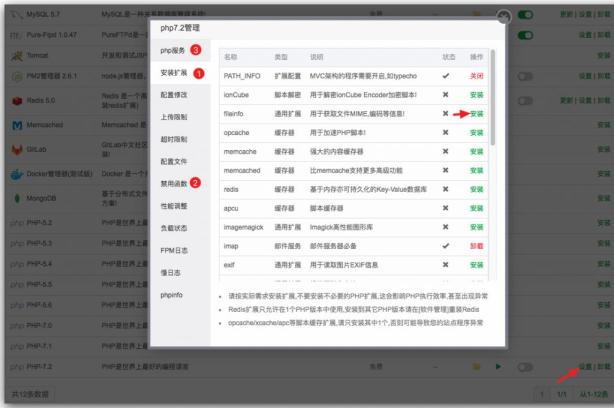Open the phpinfo tab

pyautogui.click(x=172, y=295)
